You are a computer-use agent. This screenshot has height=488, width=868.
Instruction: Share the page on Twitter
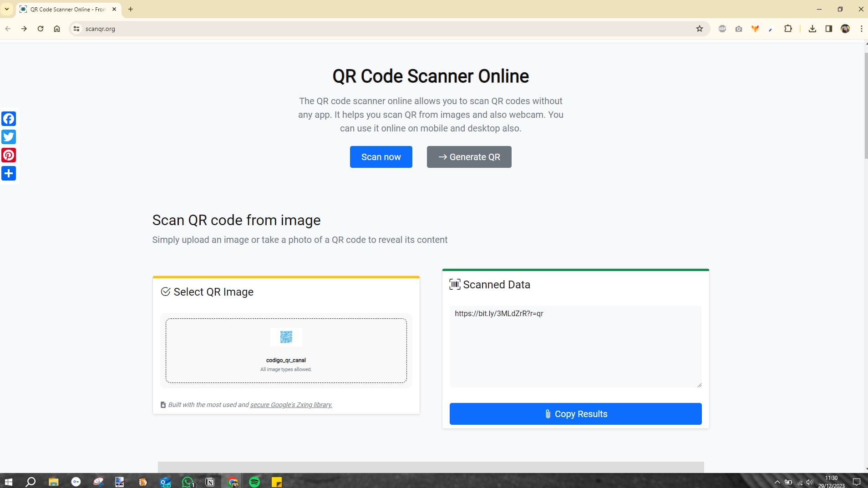[x=8, y=136]
